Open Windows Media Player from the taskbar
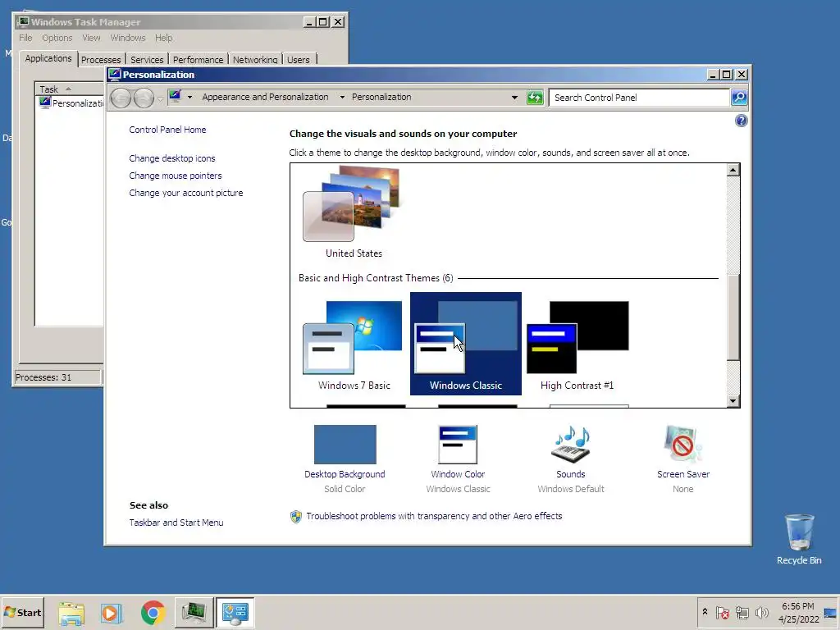Image resolution: width=840 pixels, height=630 pixels. 112,612
